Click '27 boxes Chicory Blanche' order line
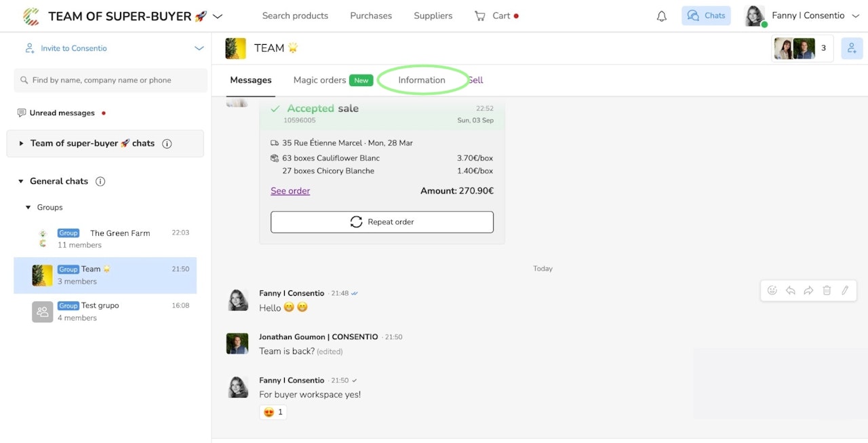The width and height of the screenshot is (868, 443). 328,171
